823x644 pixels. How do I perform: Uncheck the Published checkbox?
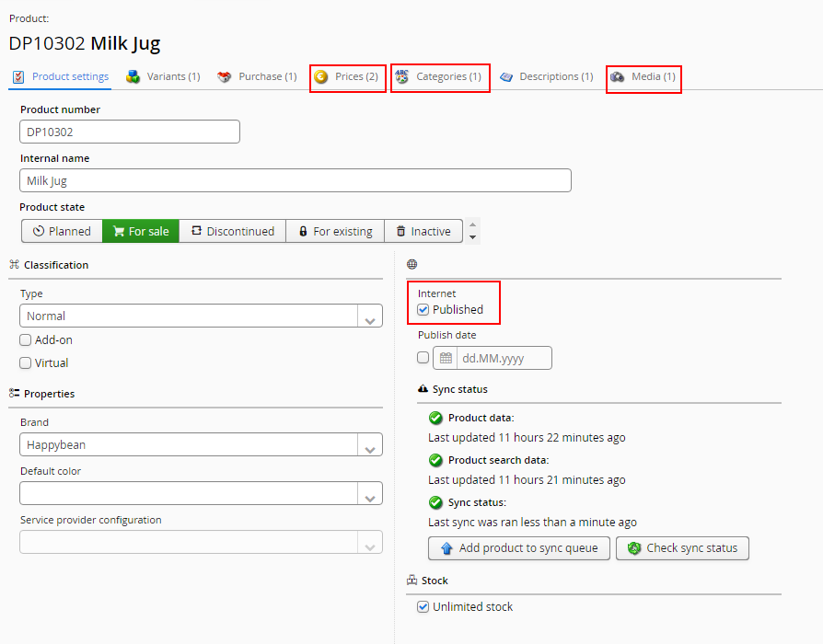423,310
